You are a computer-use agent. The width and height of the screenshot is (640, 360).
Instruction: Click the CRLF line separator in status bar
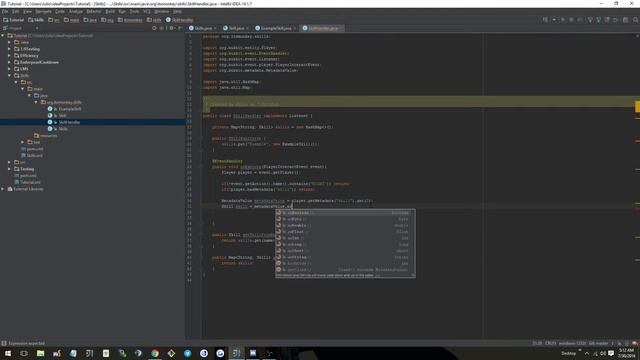(x=550, y=343)
